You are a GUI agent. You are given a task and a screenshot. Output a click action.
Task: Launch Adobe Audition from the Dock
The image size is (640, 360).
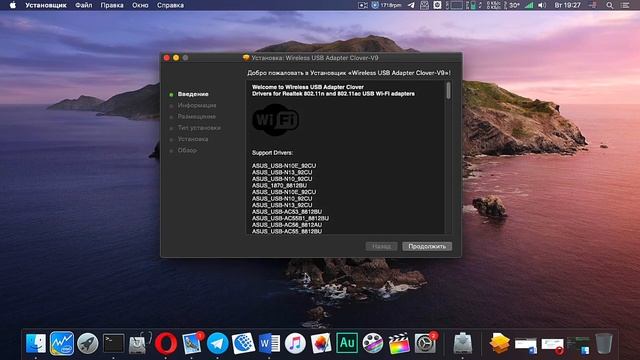tap(347, 343)
